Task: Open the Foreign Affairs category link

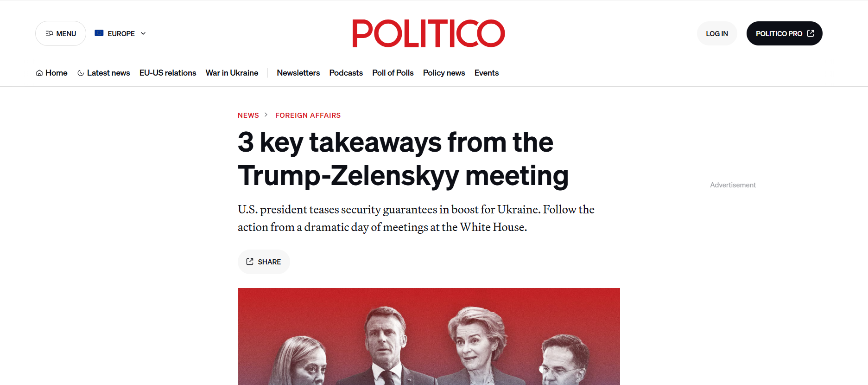Action: tap(308, 115)
